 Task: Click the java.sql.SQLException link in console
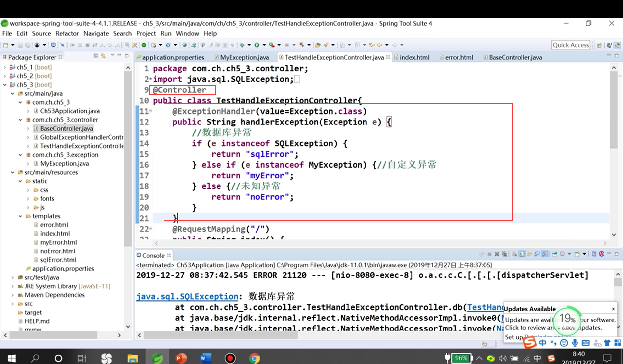point(187,296)
